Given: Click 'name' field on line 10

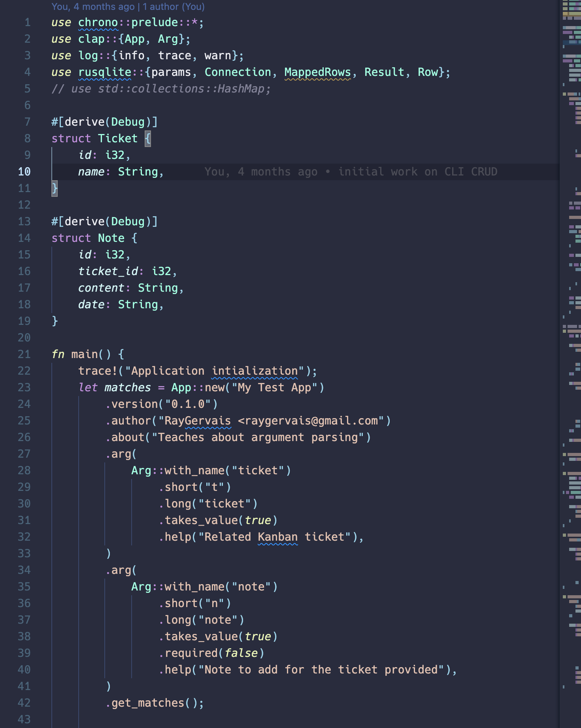Looking at the screenshot, I should click(91, 172).
